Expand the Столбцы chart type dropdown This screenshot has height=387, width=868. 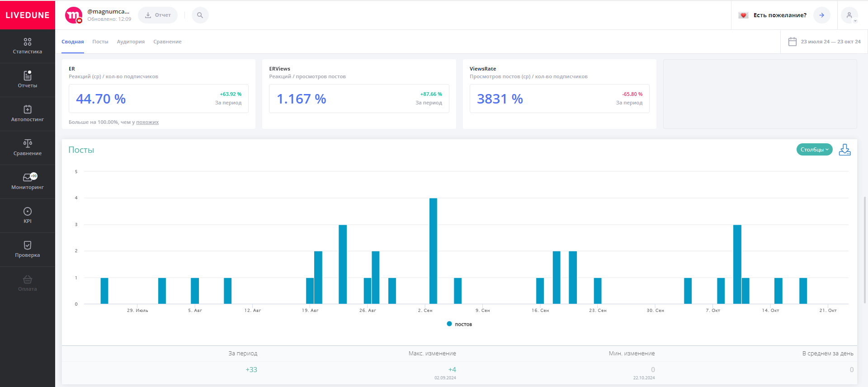pyautogui.click(x=814, y=150)
